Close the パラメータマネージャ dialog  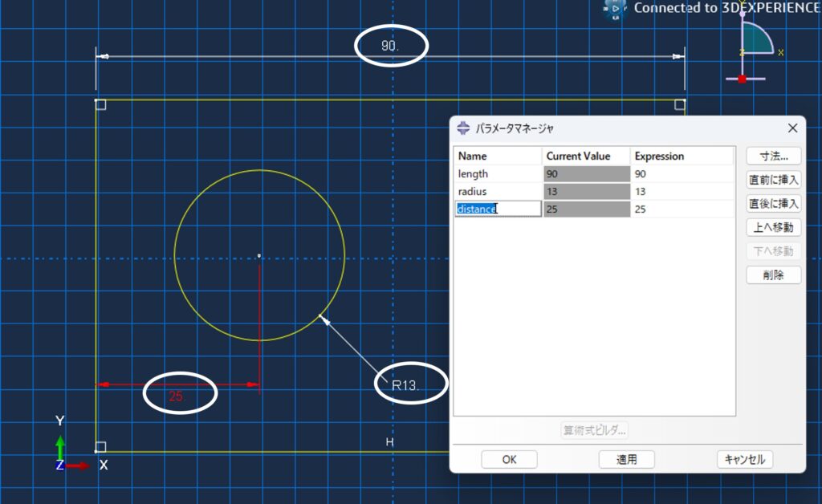pyautogui.click(x=792, y=128)
